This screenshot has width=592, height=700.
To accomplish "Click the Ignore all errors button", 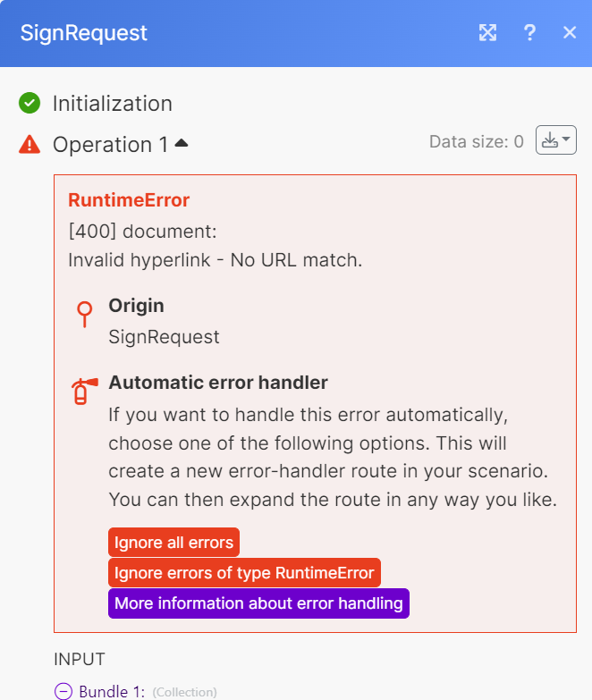I will click(x=173, y=543).
